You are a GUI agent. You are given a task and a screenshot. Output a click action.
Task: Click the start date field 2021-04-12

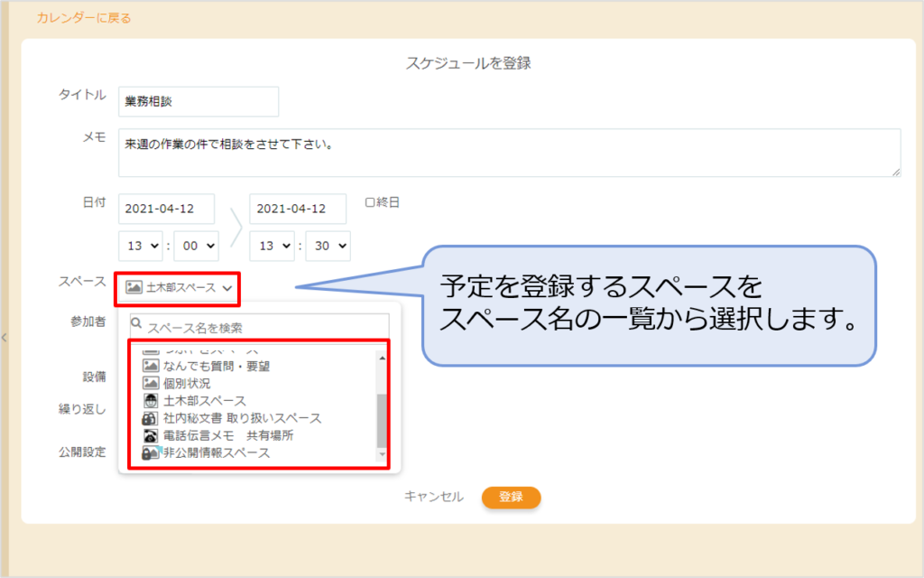click(x=166, y=209)
